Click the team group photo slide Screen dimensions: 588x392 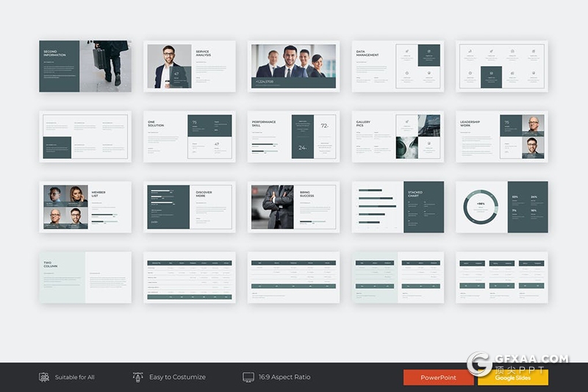(293, 66)
